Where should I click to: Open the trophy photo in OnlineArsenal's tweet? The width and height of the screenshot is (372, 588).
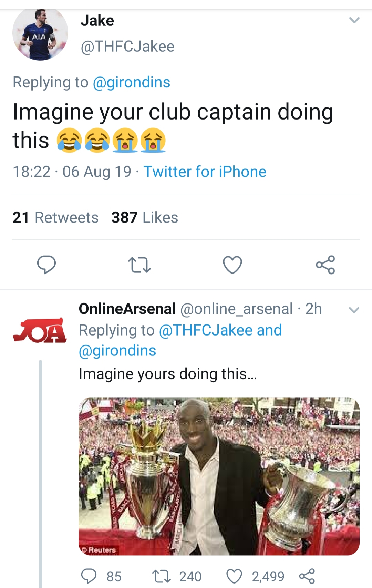coord(219,476)
